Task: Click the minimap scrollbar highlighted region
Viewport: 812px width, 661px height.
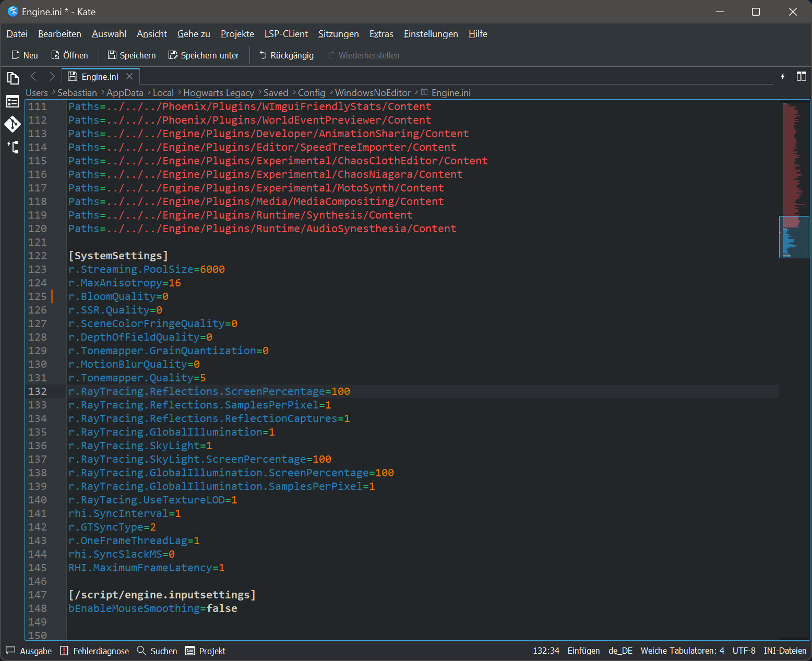Action: coord(794,237)
